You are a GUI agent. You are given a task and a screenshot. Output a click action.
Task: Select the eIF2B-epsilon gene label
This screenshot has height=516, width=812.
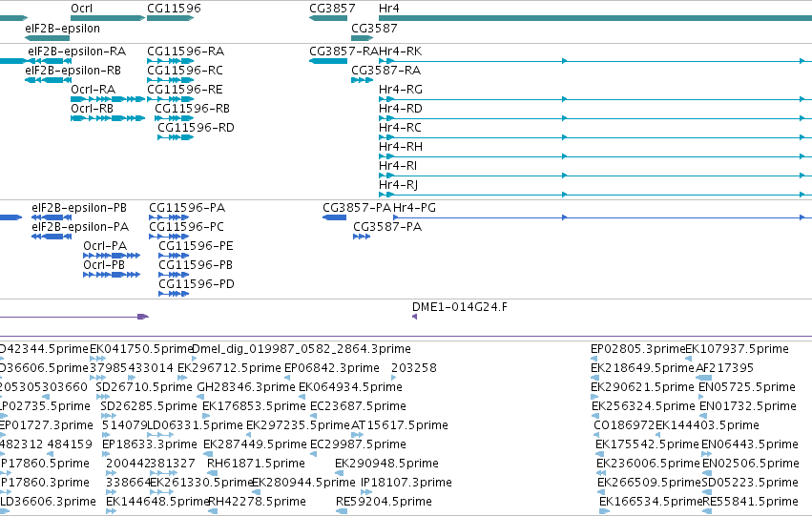tap(63, 29)
